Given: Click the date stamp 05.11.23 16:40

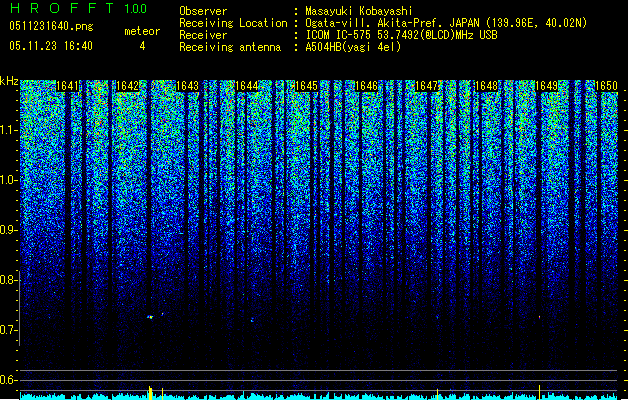Looking at the screenshot, I should point(51,46).
